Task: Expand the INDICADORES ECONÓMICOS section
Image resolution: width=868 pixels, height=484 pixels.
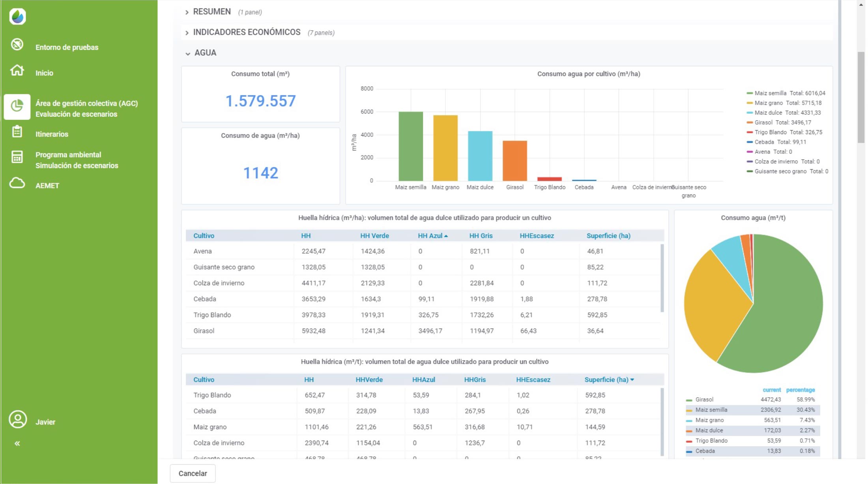Action: click(x=246, y=32)
